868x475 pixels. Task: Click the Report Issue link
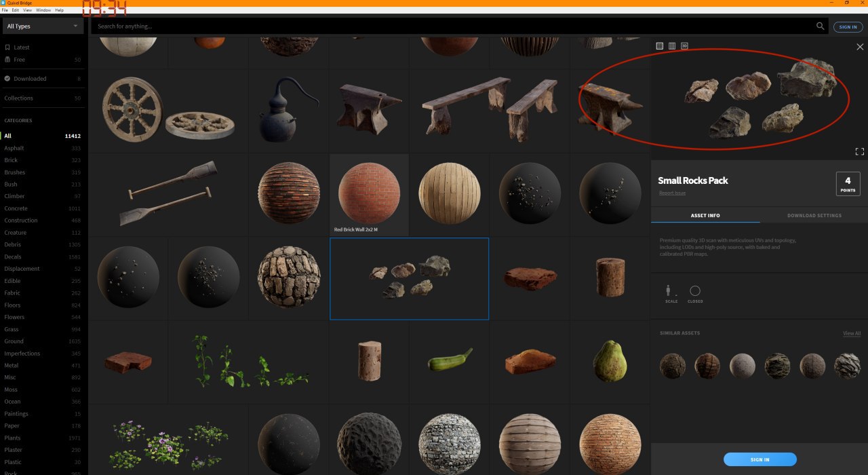(672, 193)
